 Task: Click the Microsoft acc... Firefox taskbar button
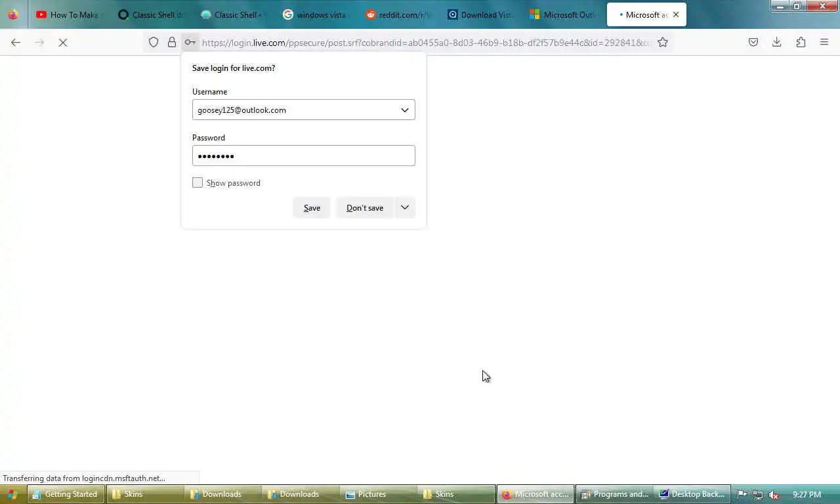click(x=535, y=494)
